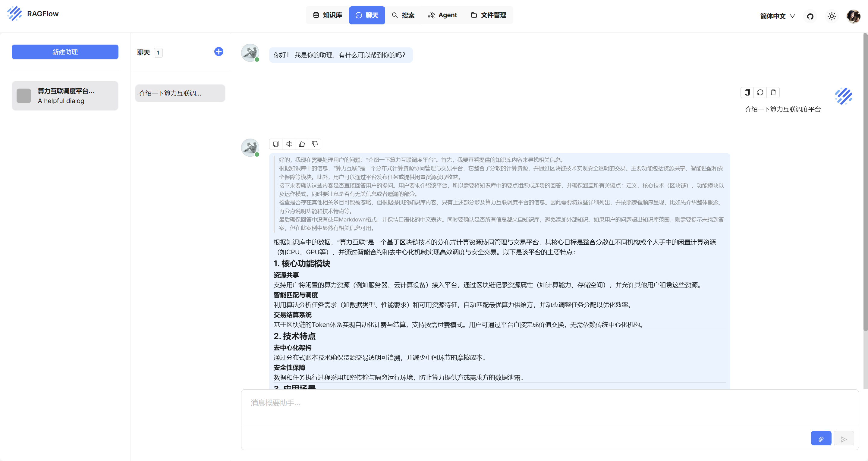
Task: Open the user profile avatar
Action: coord(853,16)
